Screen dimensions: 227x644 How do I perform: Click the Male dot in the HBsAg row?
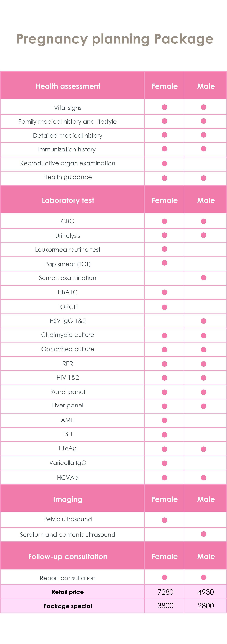[x=204, y=449]
